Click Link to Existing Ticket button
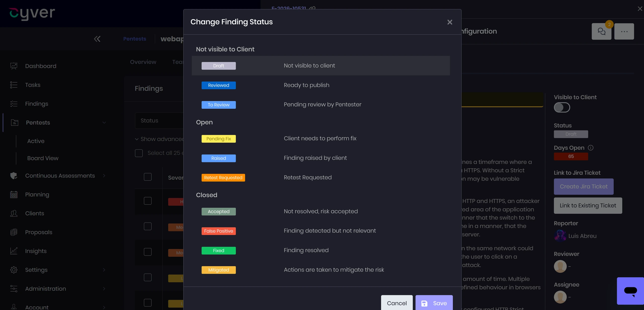This screenshot has height=310, width=644. pos(588,206)
